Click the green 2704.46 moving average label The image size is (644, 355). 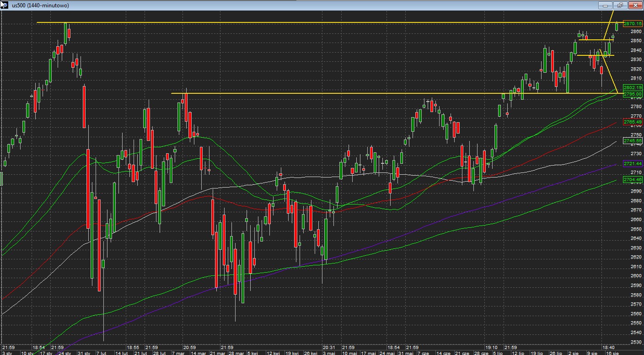pos(633,180)
